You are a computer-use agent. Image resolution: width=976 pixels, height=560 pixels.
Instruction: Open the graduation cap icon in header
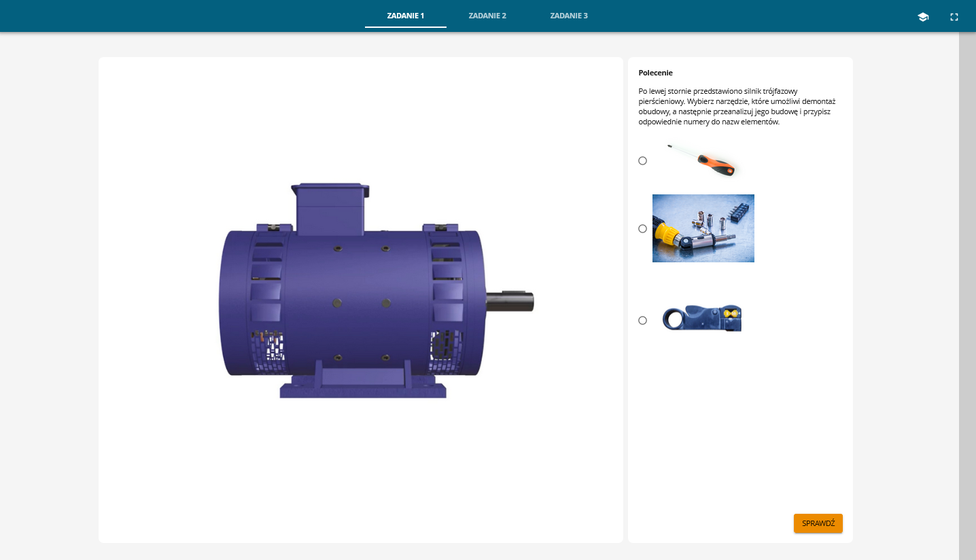923,17
